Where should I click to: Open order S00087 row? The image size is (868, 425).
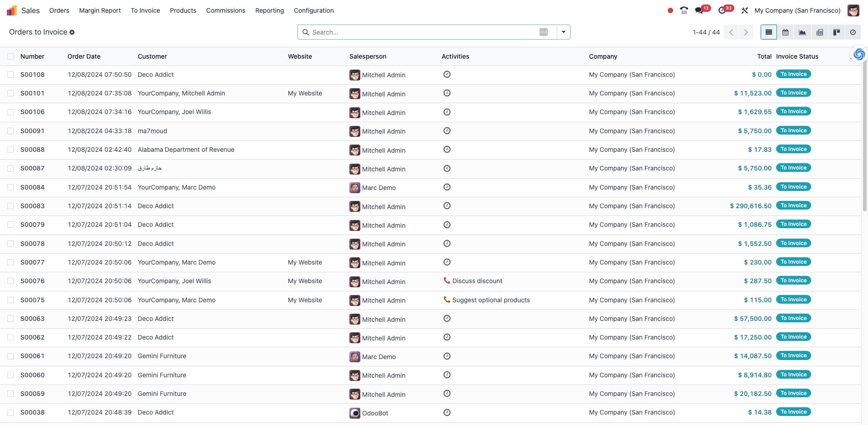430,168
